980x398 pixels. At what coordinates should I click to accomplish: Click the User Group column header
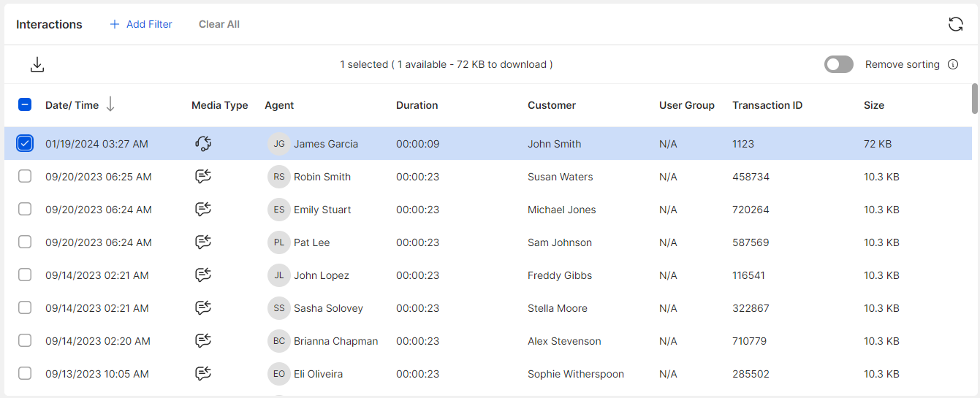click(687, 105)
